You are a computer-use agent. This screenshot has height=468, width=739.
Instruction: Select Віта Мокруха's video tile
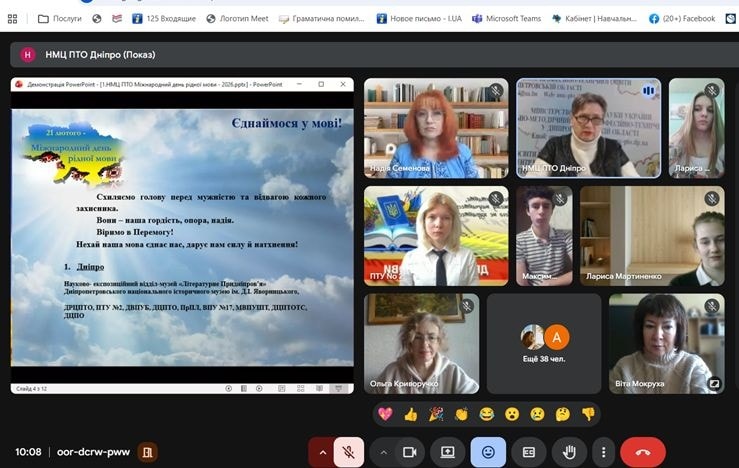(x=666, y=343)
